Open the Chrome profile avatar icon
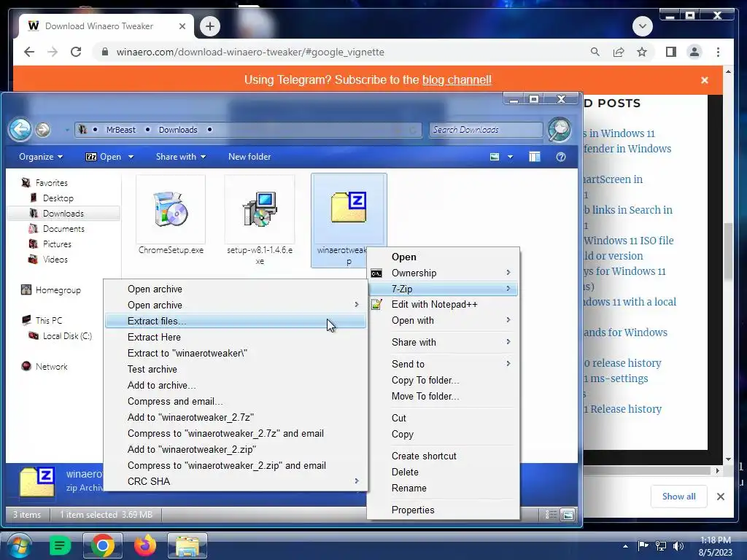This screenshot has width=747, height=560. tap(694, 52)
